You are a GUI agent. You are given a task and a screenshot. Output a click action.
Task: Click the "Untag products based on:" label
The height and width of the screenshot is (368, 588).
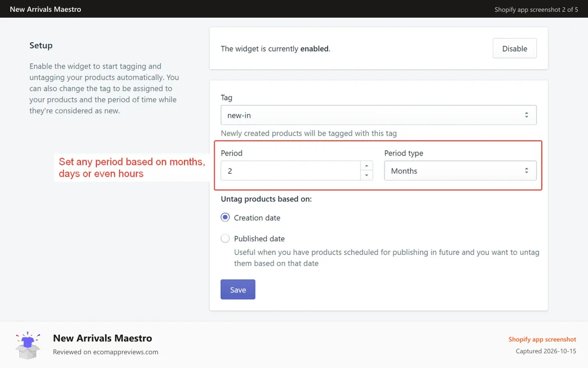pyautogui.click(x=267, y=199)
